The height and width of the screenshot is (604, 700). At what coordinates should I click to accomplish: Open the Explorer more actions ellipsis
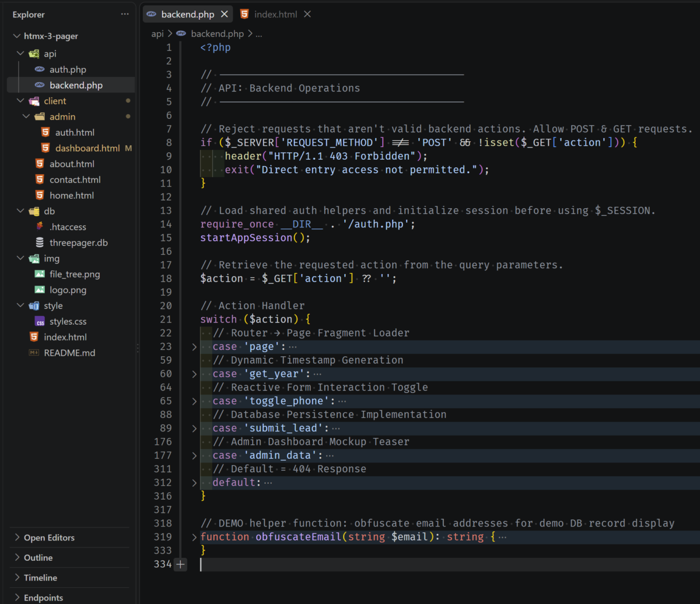pos(125,14)
